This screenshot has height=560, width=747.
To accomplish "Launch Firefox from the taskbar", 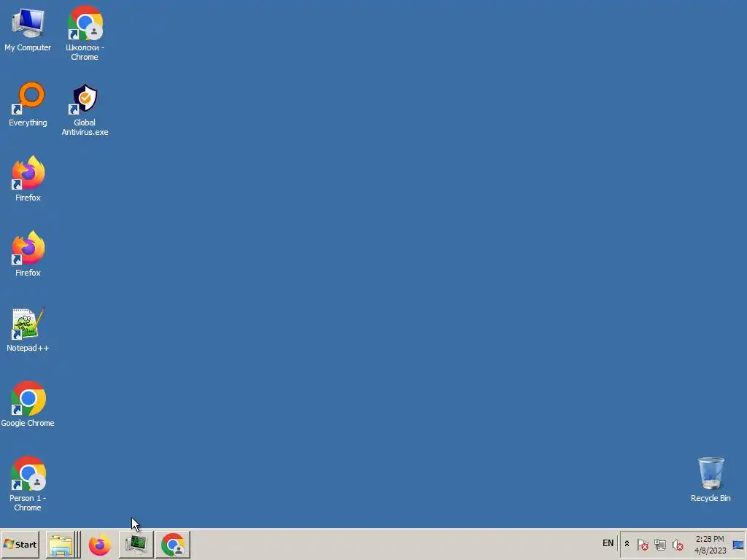I will tap(99, 545).
